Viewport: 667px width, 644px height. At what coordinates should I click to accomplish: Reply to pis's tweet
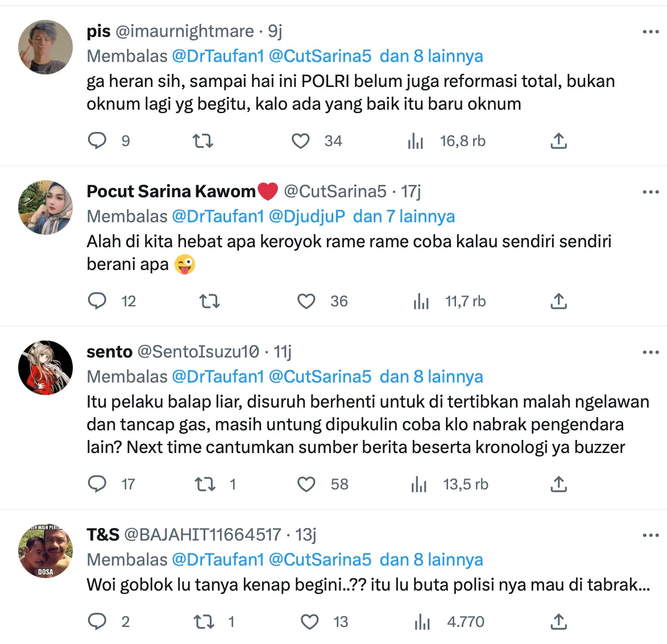97,140
